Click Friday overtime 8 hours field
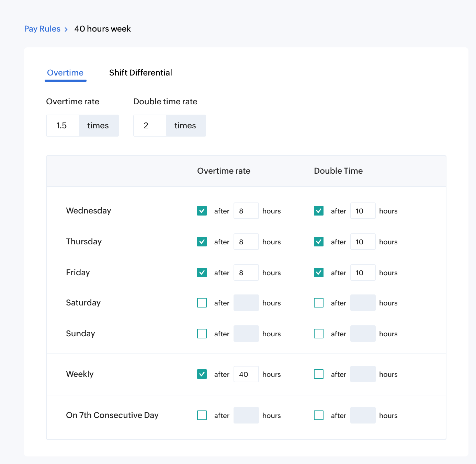 coord(246,272)
